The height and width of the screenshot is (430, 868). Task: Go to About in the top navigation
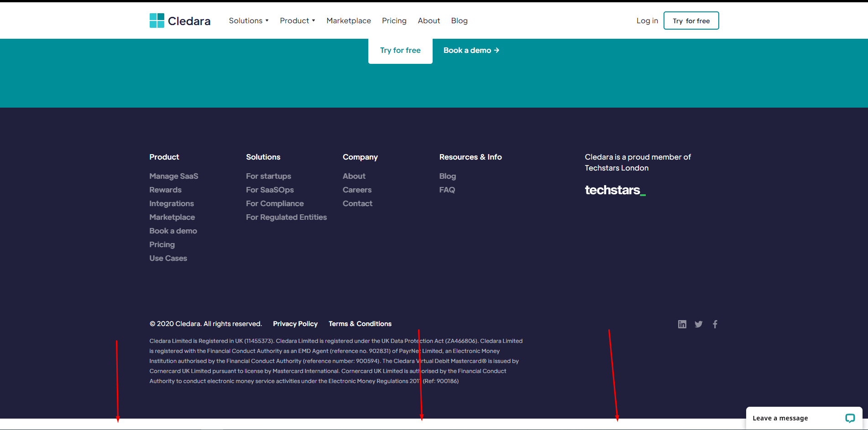(429, 21)
